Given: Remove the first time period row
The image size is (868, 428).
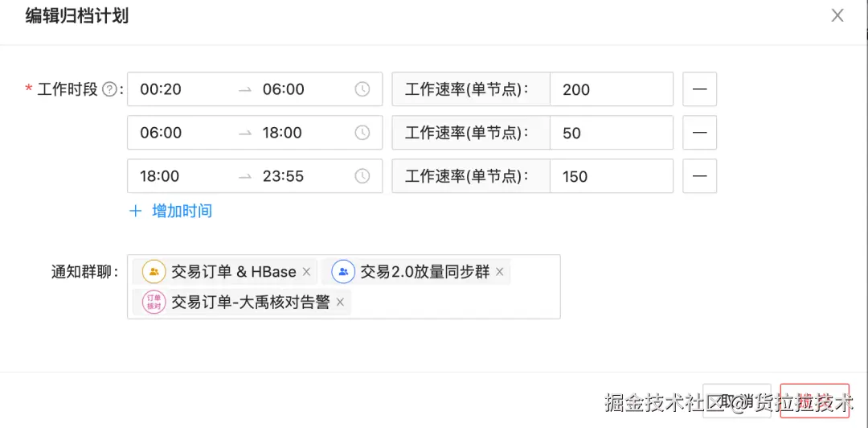Looking at the screenshot, I should (699, 89).
